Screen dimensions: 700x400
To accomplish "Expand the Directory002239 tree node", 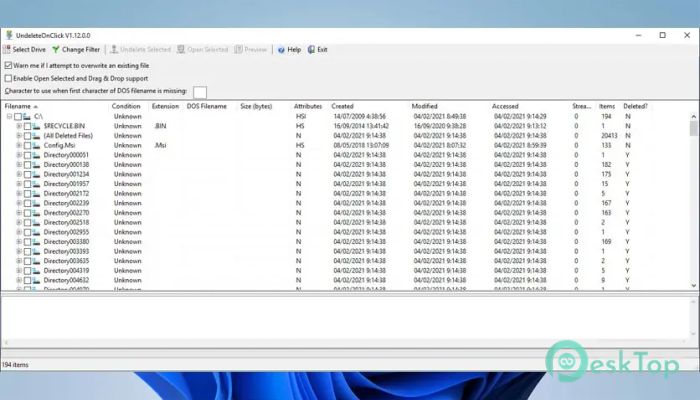I will [19, 203].
